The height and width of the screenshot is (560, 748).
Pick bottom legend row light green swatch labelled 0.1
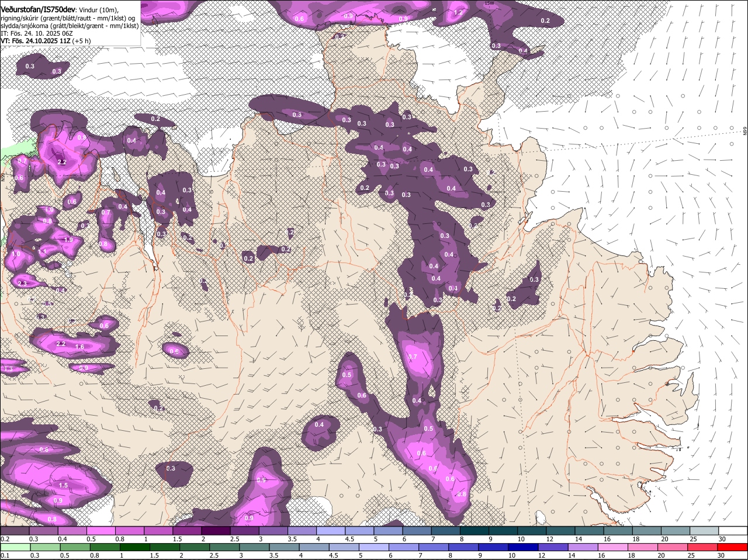coord(15,547)
